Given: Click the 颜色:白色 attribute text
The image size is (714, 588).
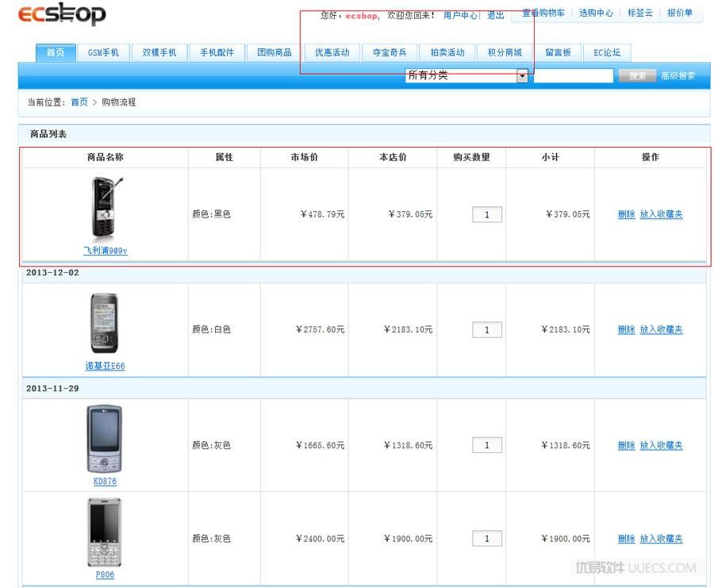Looking at the screenshot, I should click(211, 329).
